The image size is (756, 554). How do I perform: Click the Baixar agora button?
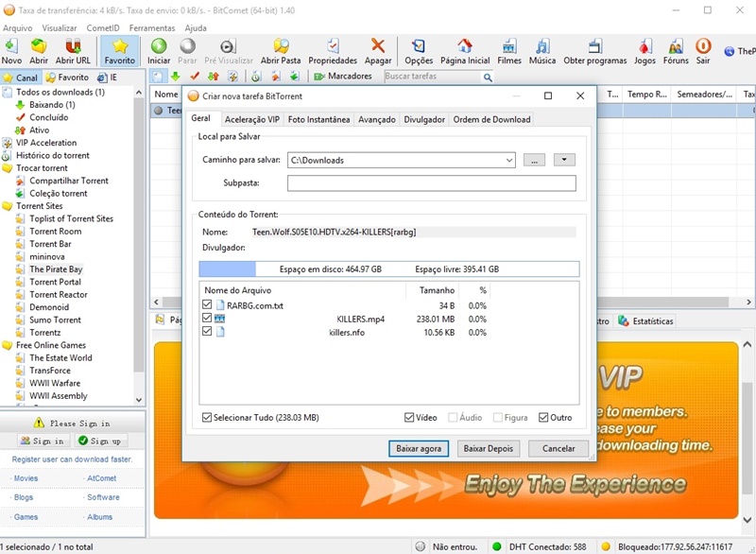point(419,449)
